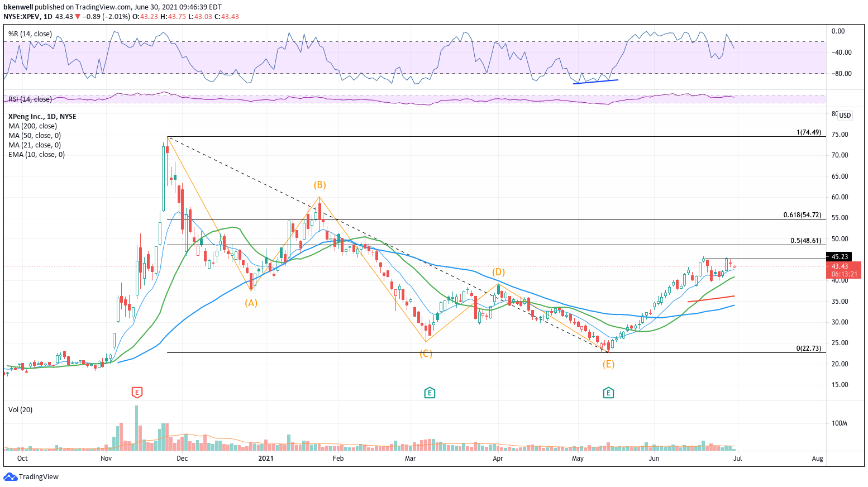Image resolution: width=868 pixels, height=487 pixels.
Task: Click the 0.618(54.72) Fibonacci level label
Action: [x=802, y=215]
